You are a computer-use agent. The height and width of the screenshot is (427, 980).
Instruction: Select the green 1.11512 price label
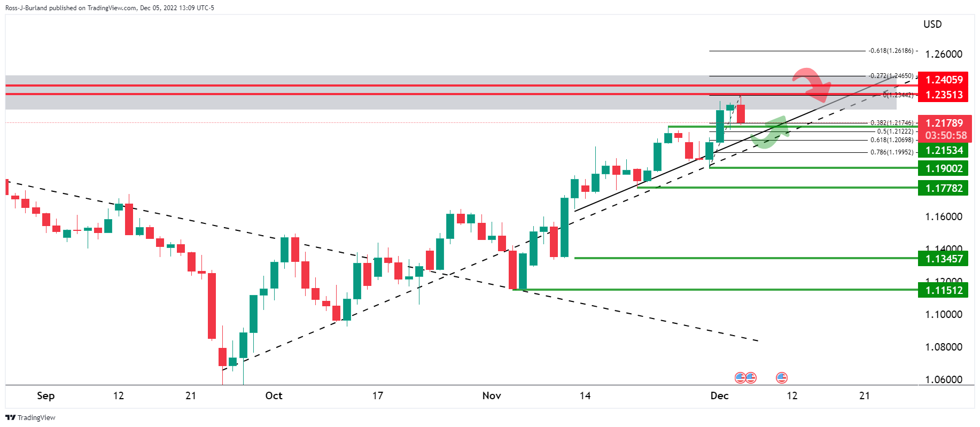coord(944,290)
